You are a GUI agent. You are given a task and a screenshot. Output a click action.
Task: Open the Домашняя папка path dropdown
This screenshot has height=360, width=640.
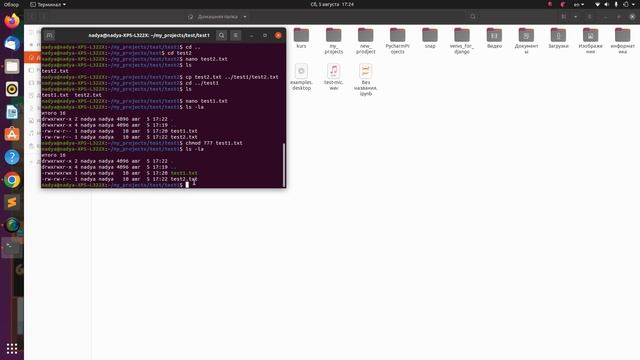pos(217,17)
